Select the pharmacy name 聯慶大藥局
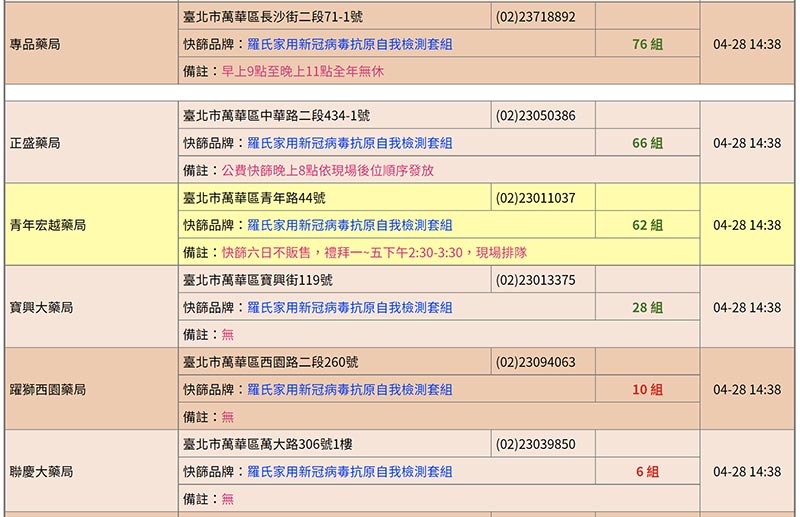Viewport: 800px width, 517px height. (x=41, y=472)
